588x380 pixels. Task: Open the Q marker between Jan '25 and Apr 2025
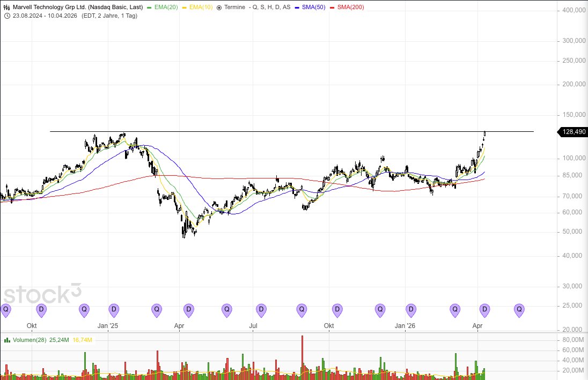[156, 310]
